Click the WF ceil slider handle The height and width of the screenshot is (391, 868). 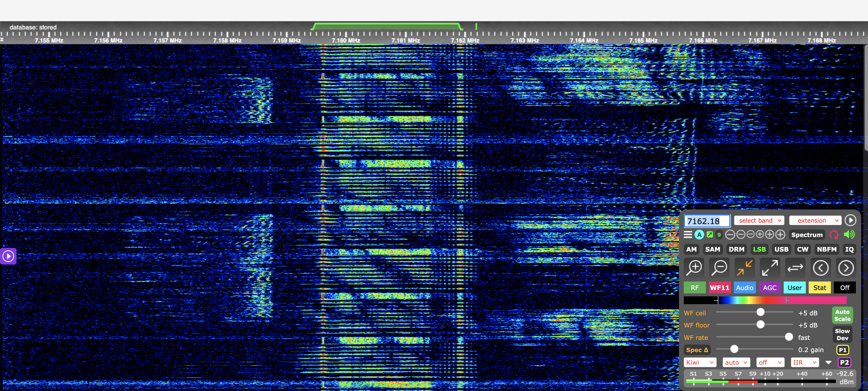point(760,312)
